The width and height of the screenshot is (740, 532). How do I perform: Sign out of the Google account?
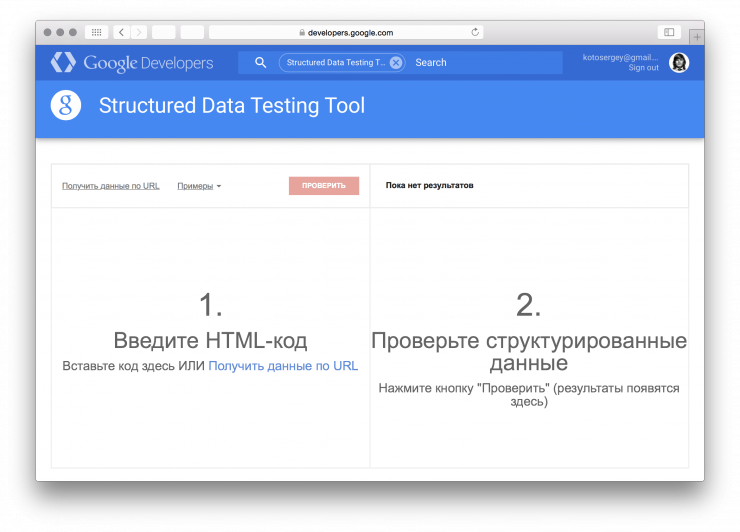(x=643, y=68)
